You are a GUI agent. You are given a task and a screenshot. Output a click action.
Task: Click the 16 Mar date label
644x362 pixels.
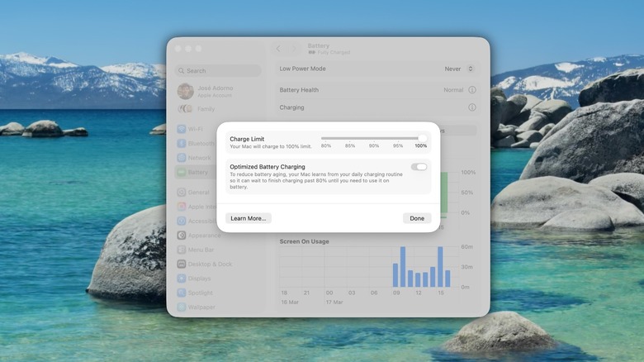290,302
